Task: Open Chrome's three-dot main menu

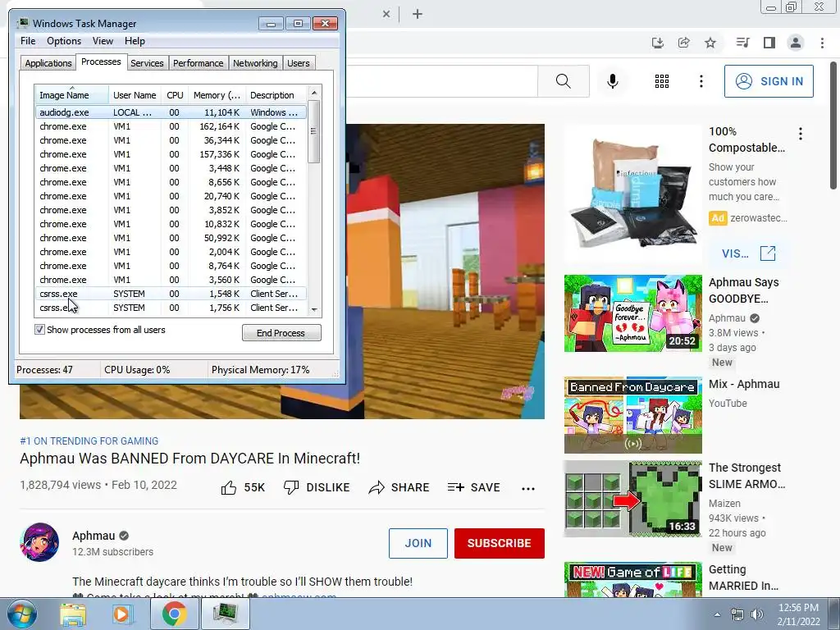Action: pos(822,43)
